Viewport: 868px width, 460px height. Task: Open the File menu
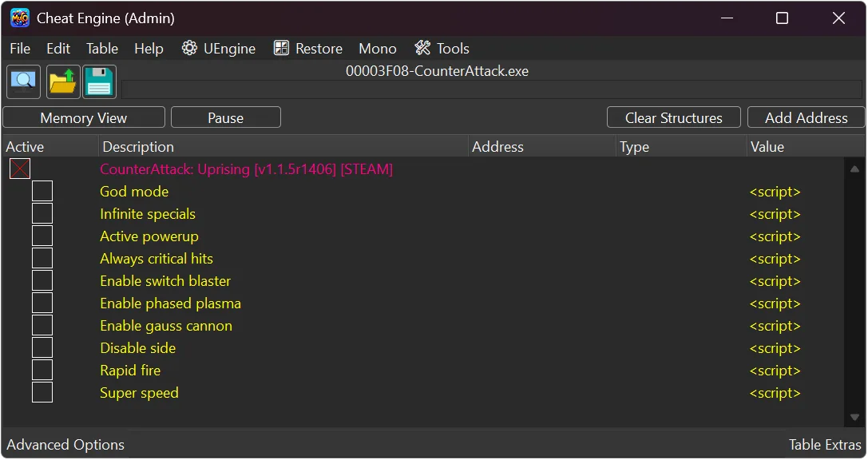20,49
